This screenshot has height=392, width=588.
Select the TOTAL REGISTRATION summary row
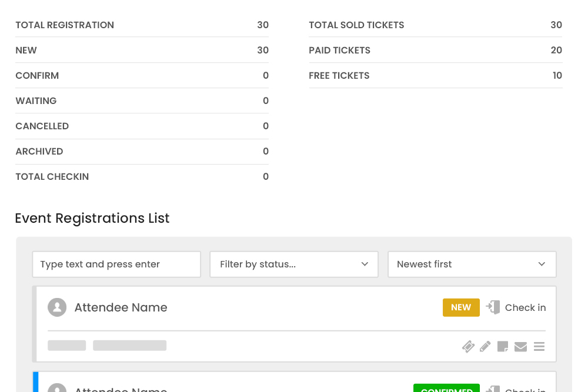pyautogui.click(x=142, y=25)
